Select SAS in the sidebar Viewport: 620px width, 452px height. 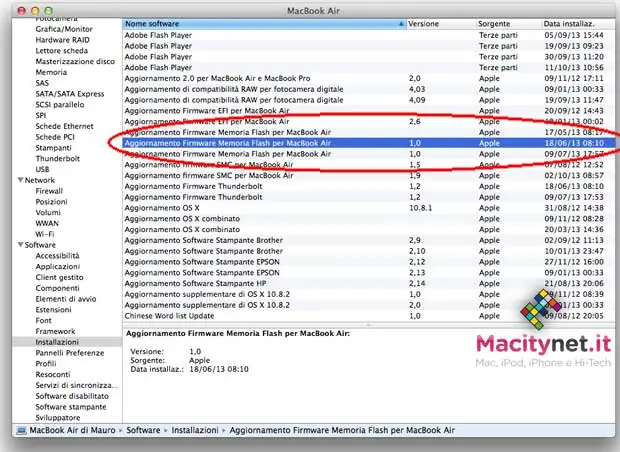pyautogui.click(x=42, y=83)
